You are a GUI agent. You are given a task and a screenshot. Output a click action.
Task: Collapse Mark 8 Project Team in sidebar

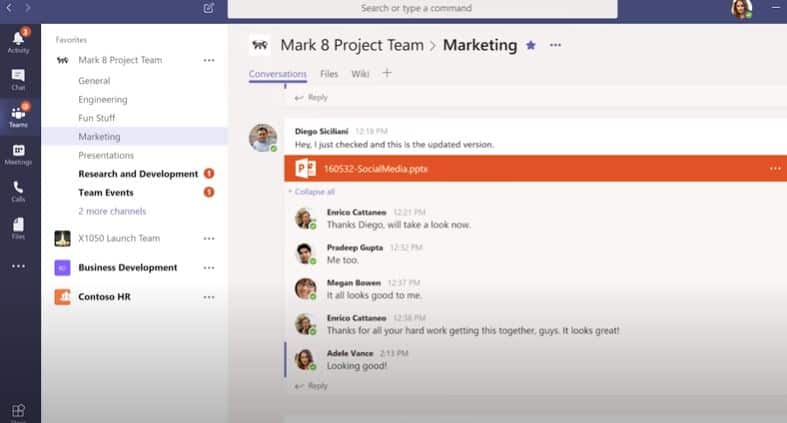pos(120,60)
